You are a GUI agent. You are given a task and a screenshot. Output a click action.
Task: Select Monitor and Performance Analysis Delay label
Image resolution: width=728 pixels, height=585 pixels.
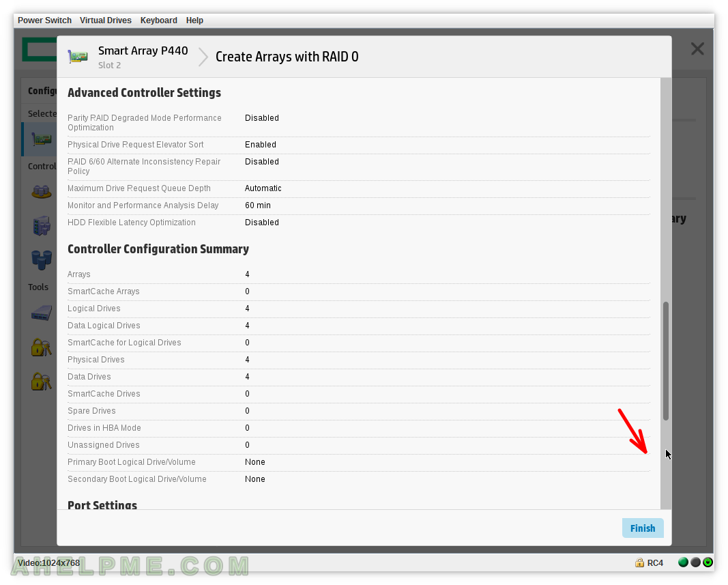pyautogui.click(x=143, y=205)
